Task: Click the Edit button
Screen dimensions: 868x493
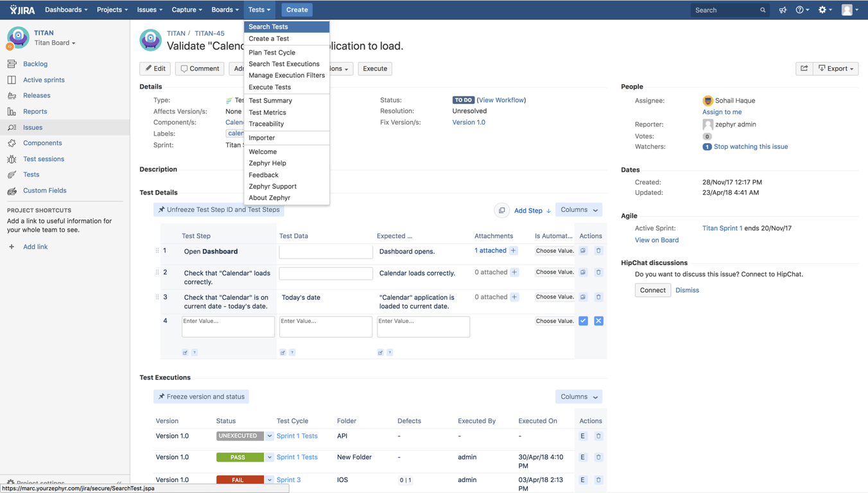Action: (x=155, y=69)
